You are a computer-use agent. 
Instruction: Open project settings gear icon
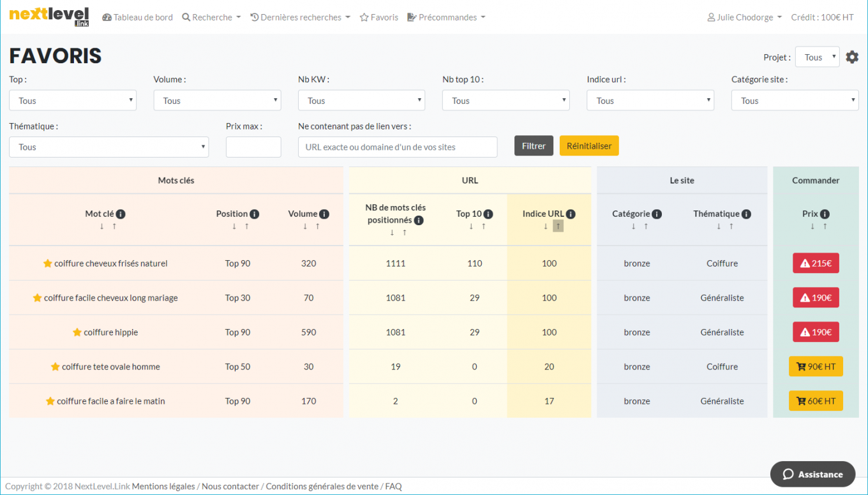[x=852, y=57]
